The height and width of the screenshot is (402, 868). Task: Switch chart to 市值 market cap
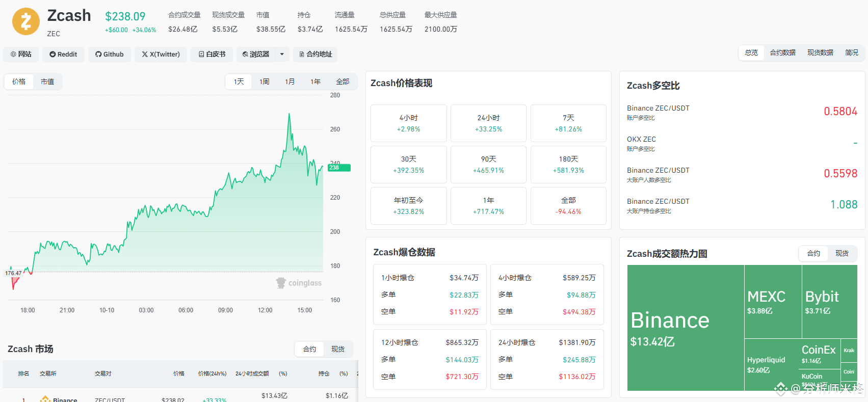coord(47,82)
